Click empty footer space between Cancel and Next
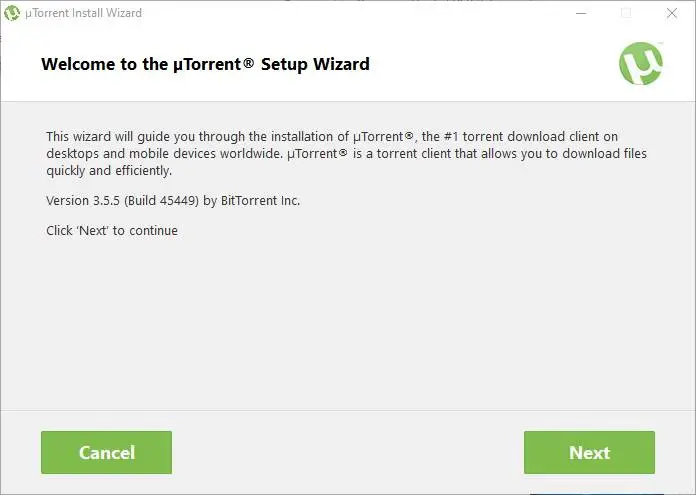This screenshot has width=696, height=495. pyautogui.click(x=348, y=453)
